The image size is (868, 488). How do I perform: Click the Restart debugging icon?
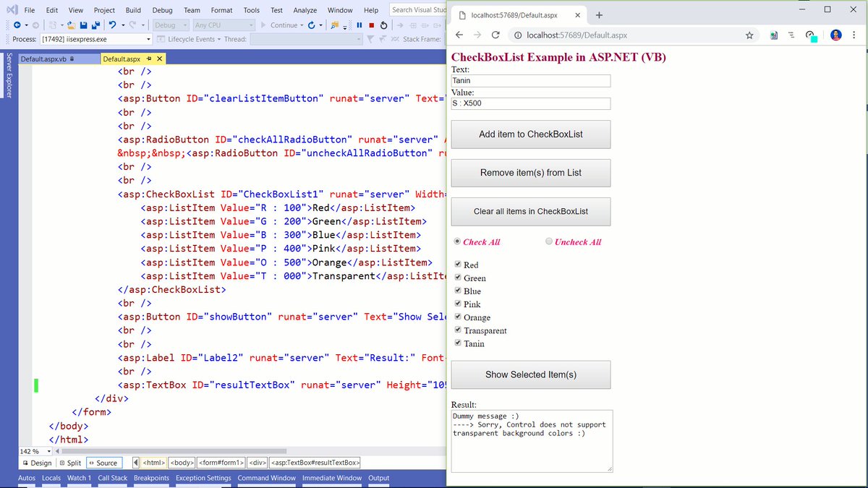(383, 25)
